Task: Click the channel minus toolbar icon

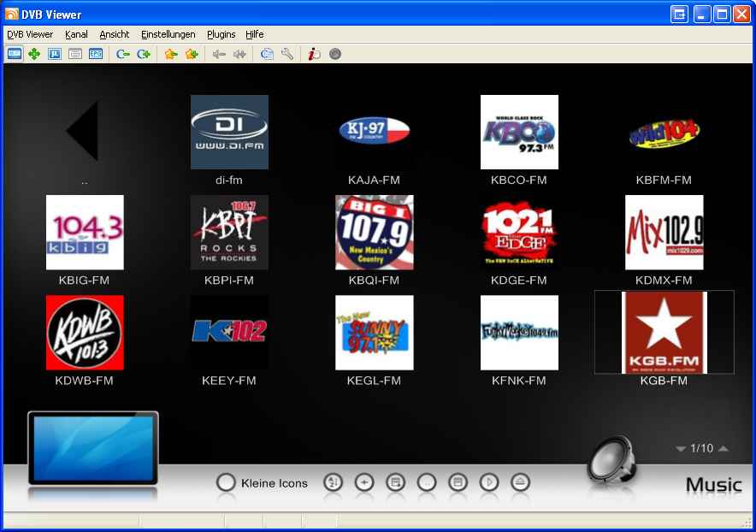Action: pos(122,54)
